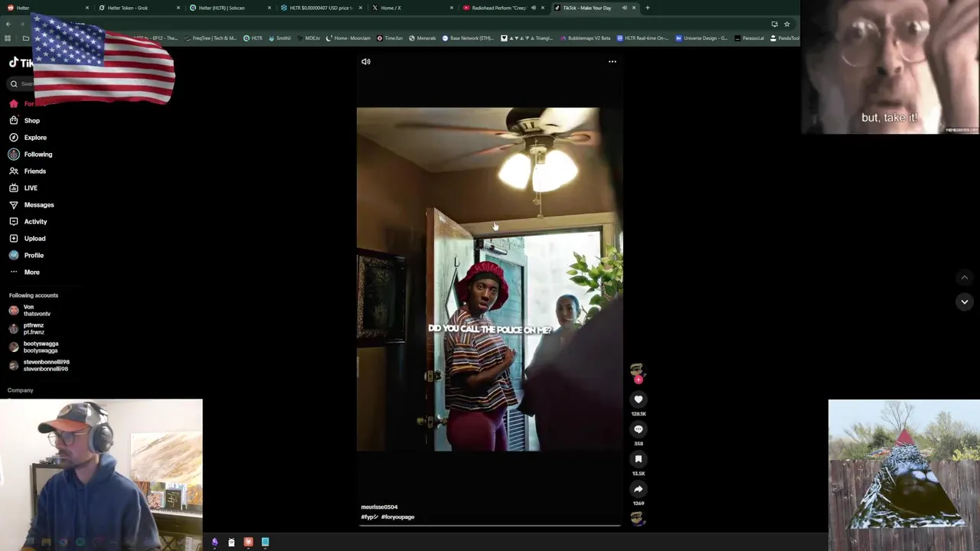Seek using the video progress bar

pos(490,526)
